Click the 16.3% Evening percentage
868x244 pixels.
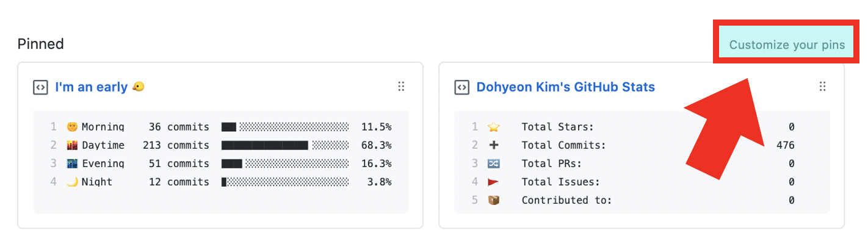click(x=376, y=163)
